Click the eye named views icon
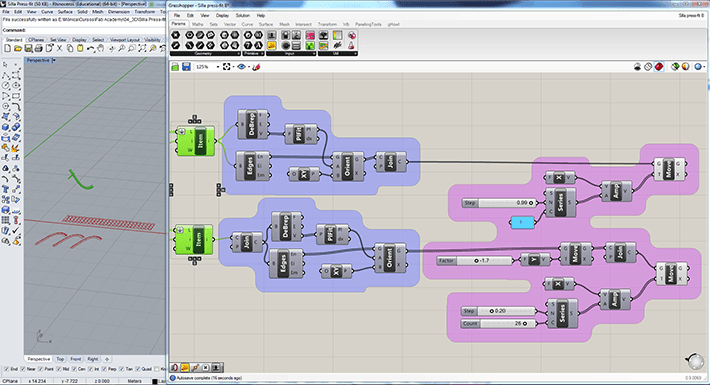 click(x=241, y=67)
